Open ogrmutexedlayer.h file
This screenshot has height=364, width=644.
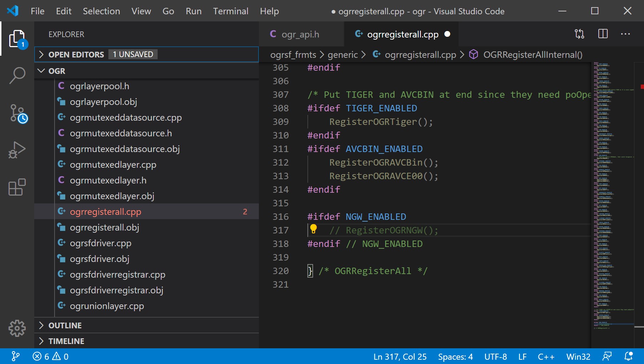click(x=147, y=180)
